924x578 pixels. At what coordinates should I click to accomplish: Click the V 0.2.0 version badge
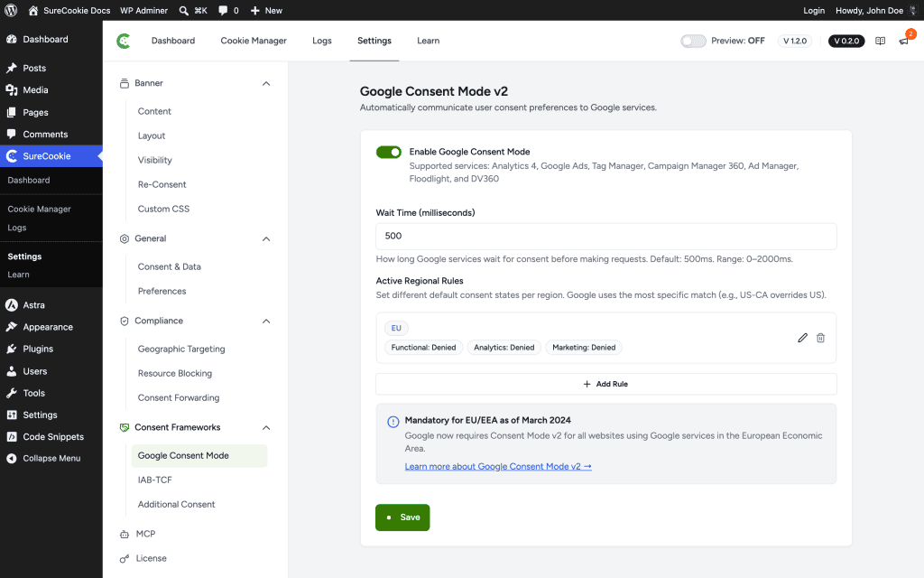(846, 41)
